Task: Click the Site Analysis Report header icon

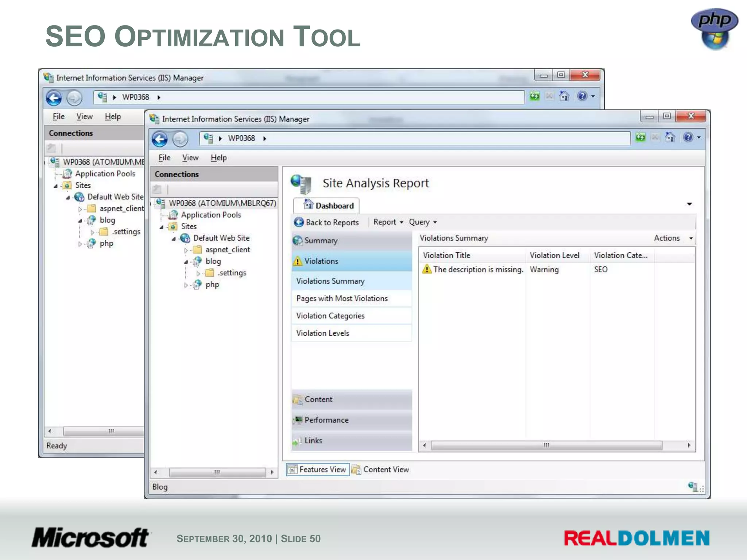Action: [301, 184]
